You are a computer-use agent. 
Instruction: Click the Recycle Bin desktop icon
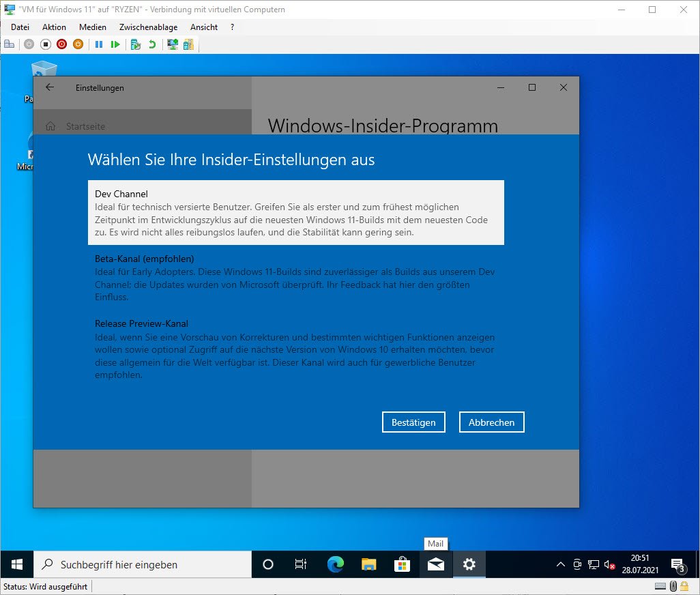coord(44,69)
